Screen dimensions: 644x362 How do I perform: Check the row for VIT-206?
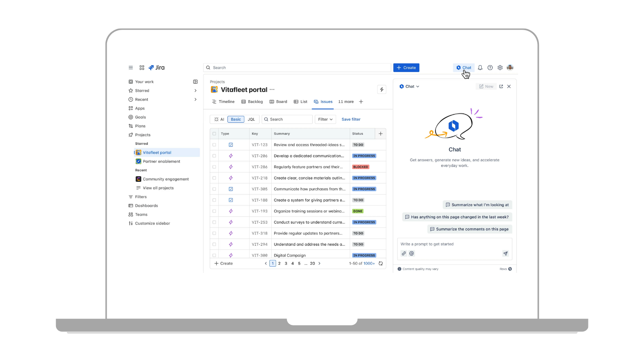click(214, 156)
